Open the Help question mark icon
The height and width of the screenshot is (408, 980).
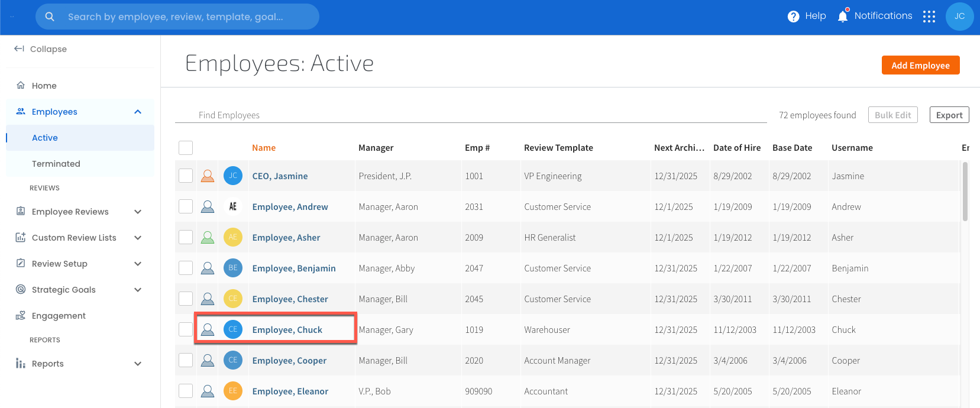pyautogui.click(x=793, y=17)
